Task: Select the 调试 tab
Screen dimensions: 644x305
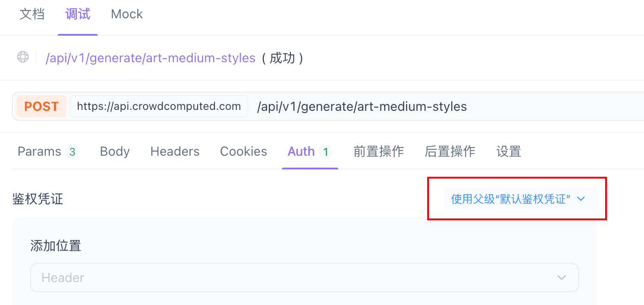Action: (x=77, y=14)
